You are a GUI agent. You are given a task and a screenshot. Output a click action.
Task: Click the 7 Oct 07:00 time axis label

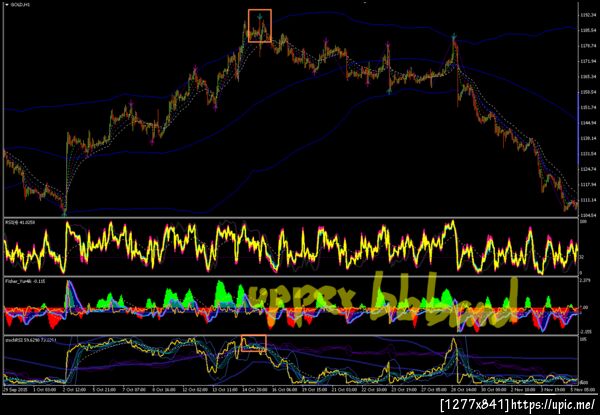pos(135,389)
